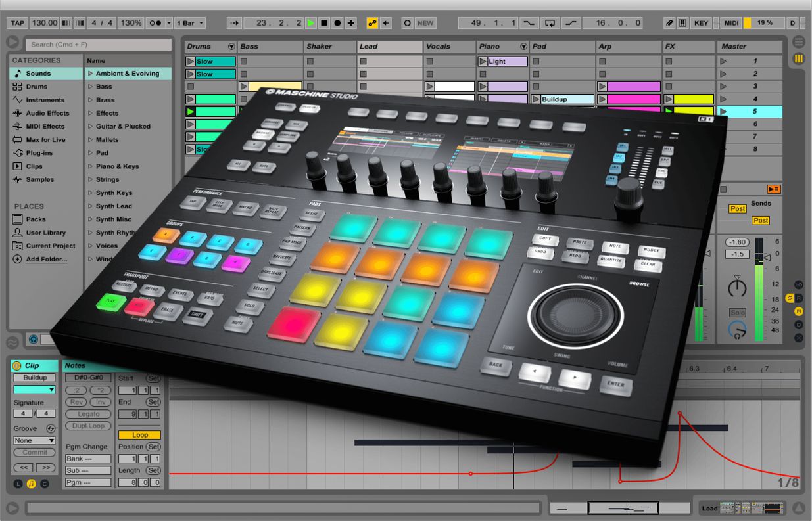The width and height of the screenshot is (812, 521).
Task: Toggle the KEY map mode switch
Action: (x=701, y=23)
